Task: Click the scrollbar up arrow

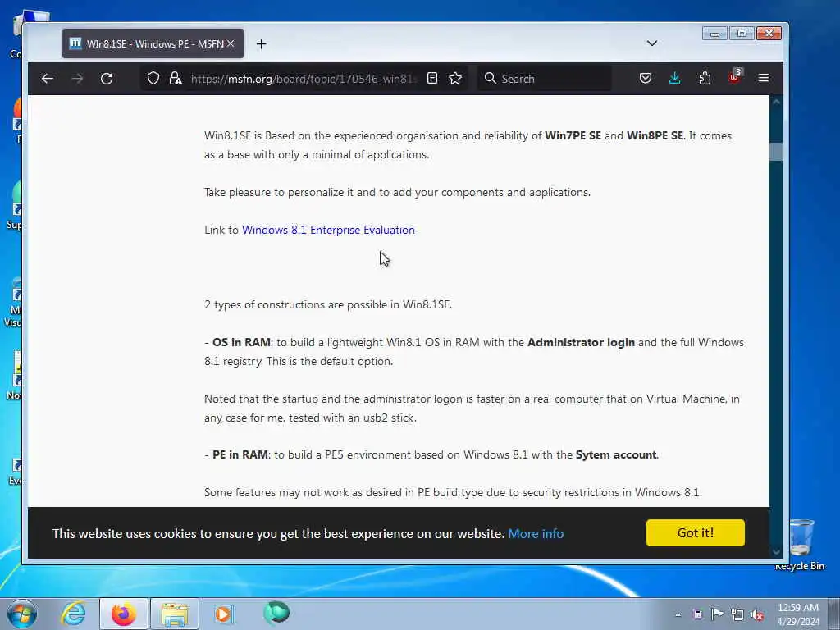Action: tap(776, 102)
